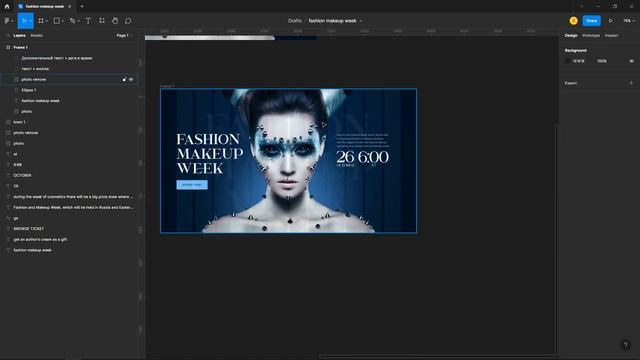Open Frame tool options dropdown

[x=47, y=21]
